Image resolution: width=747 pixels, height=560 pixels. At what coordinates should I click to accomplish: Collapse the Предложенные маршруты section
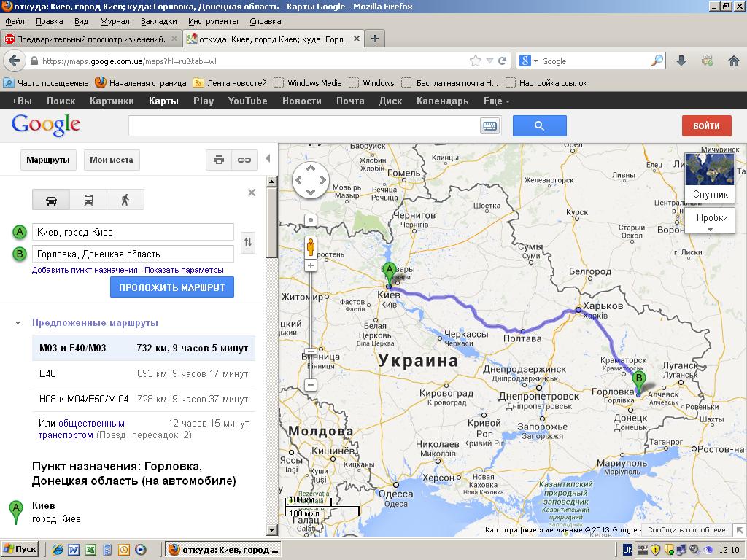pyautogui.click(x=18, y=322)
